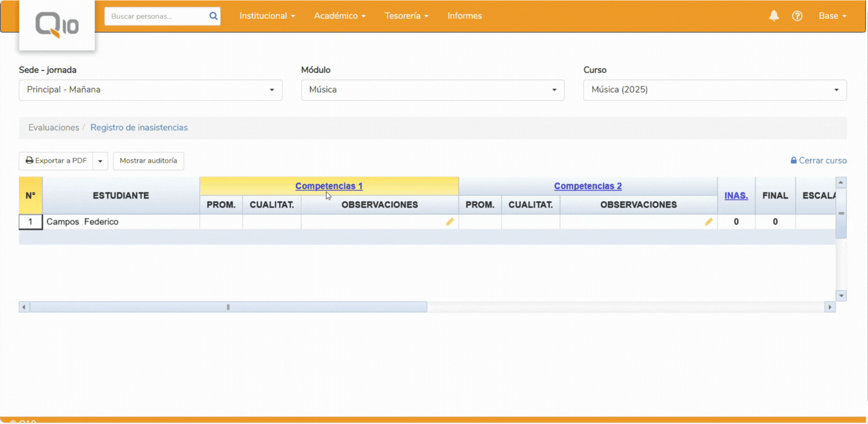Image resolution: width=868 pixels, height=424 pixels.
Task: Click the lock icon beside Cerrar curso
Action: [x=793, y=160]
